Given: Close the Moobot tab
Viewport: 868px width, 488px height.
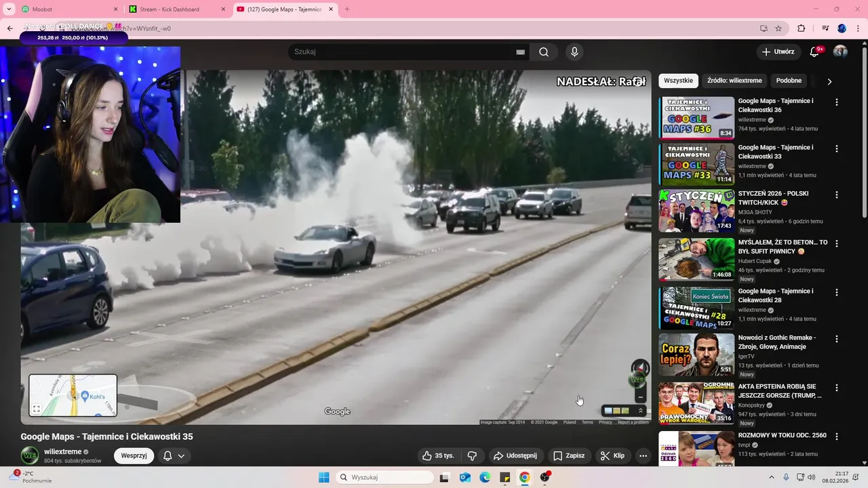Looking at the screenshot, I should tap(115, 9).
